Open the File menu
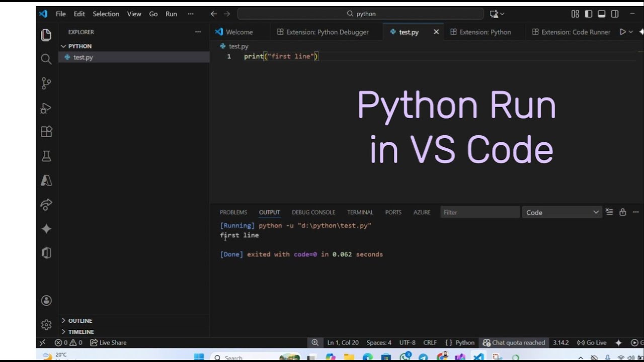644x362 pixels. point(61,14)
